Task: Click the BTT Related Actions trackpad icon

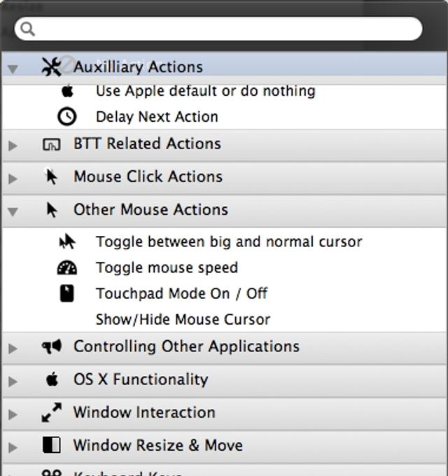Action: click(52, 144)
